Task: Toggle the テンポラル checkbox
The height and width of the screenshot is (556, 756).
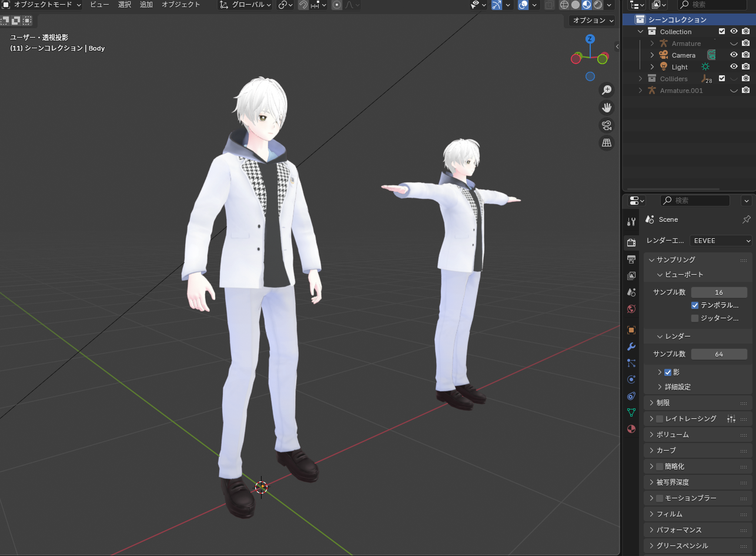Action: point(695,305)
